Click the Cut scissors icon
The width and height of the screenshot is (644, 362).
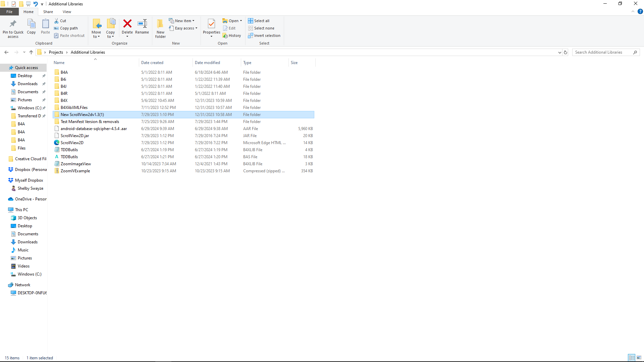tap(56, 21)
